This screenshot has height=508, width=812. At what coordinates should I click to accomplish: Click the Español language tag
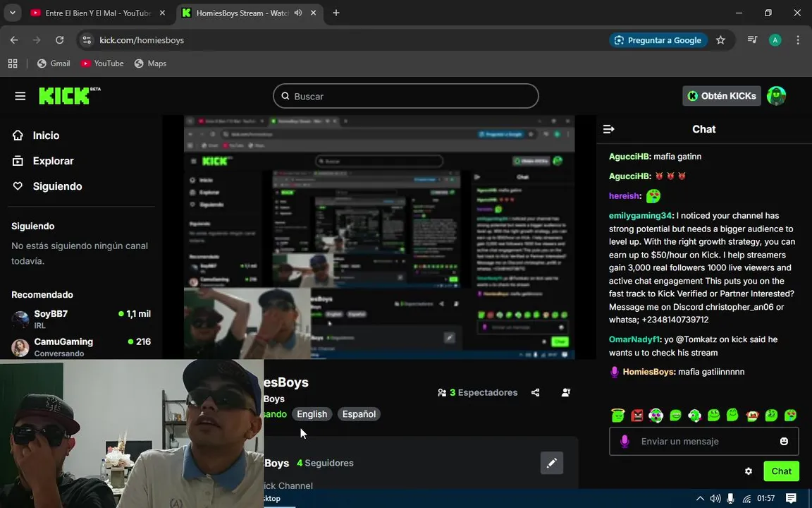coord(359,414)
